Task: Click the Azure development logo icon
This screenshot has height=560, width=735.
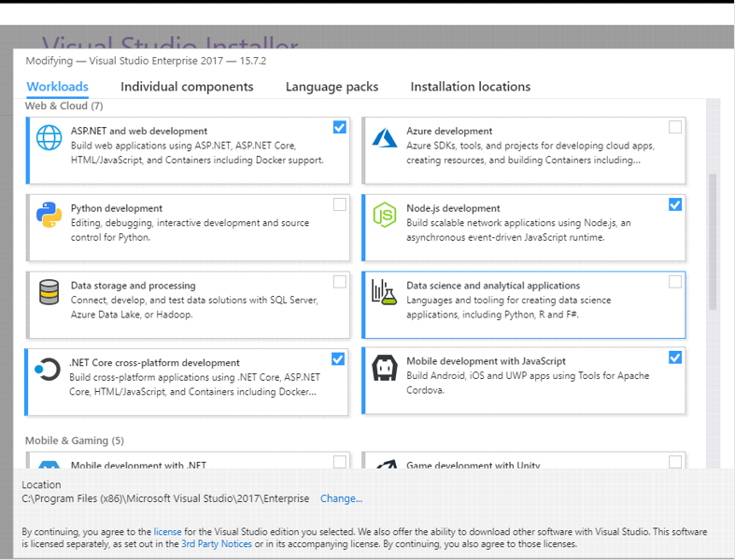Action: tap(385, 138)
